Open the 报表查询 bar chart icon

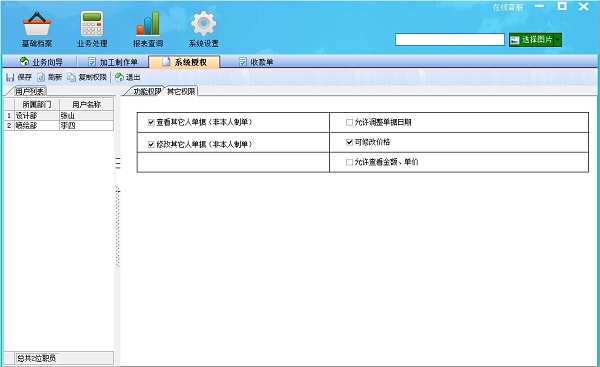pyautogui.click(x=148, y=24)
